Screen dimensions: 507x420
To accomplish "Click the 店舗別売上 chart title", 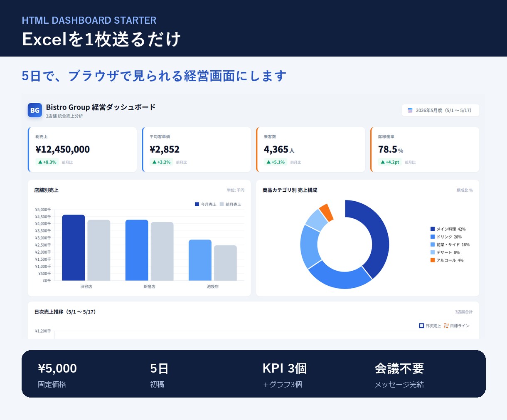I will [46, 190].
